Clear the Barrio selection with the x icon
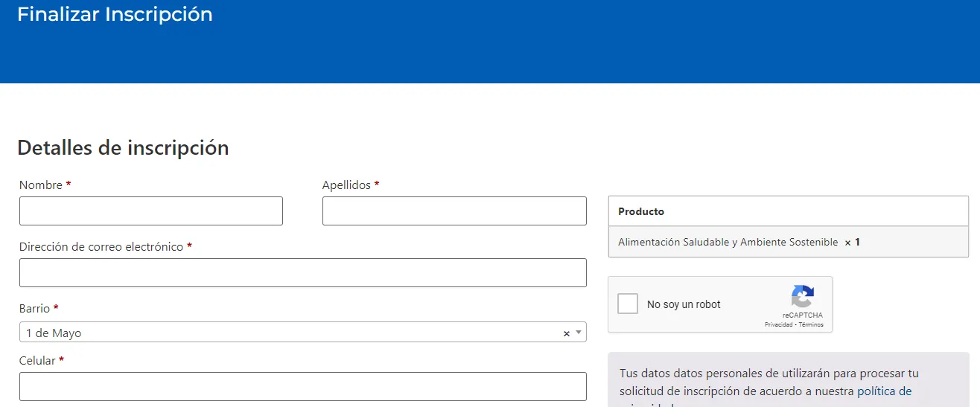980x407 pixels. [566, 333]
